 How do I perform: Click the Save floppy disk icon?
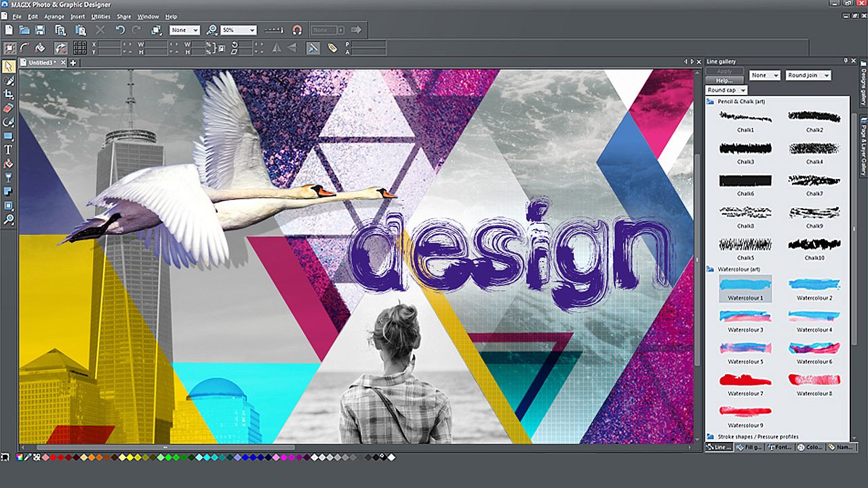40,30
